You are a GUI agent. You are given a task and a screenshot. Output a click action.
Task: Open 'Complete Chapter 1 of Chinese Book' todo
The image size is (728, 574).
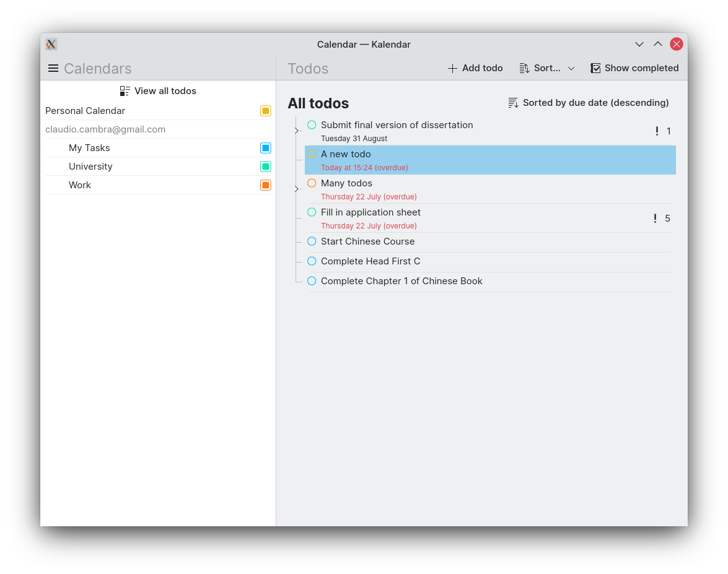click(490, 281)
